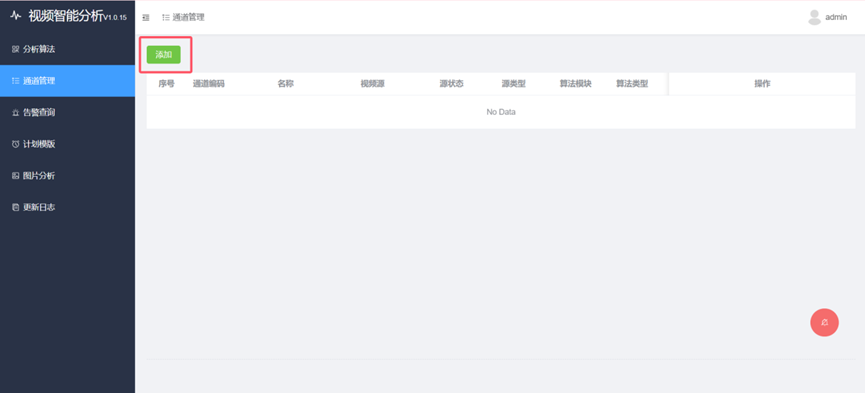Click the 算法类型 column header
This screenshot has height=393, width=865.
pos(632,84)
